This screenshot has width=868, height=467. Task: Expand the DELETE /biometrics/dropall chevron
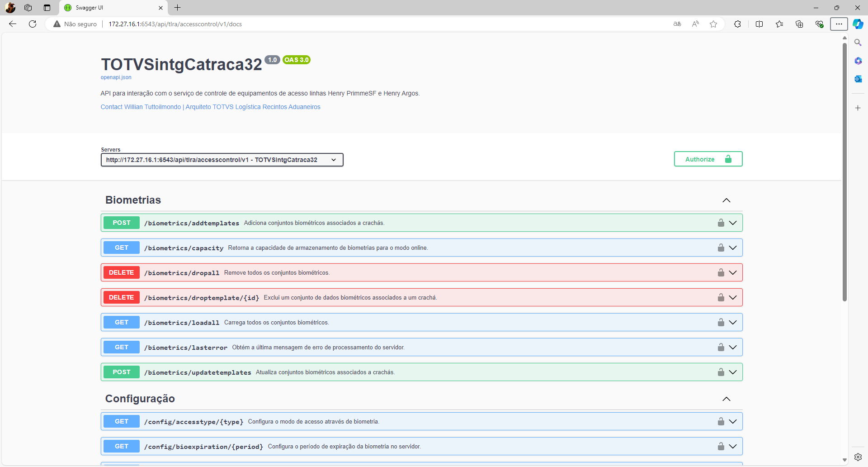pos(733,272)
